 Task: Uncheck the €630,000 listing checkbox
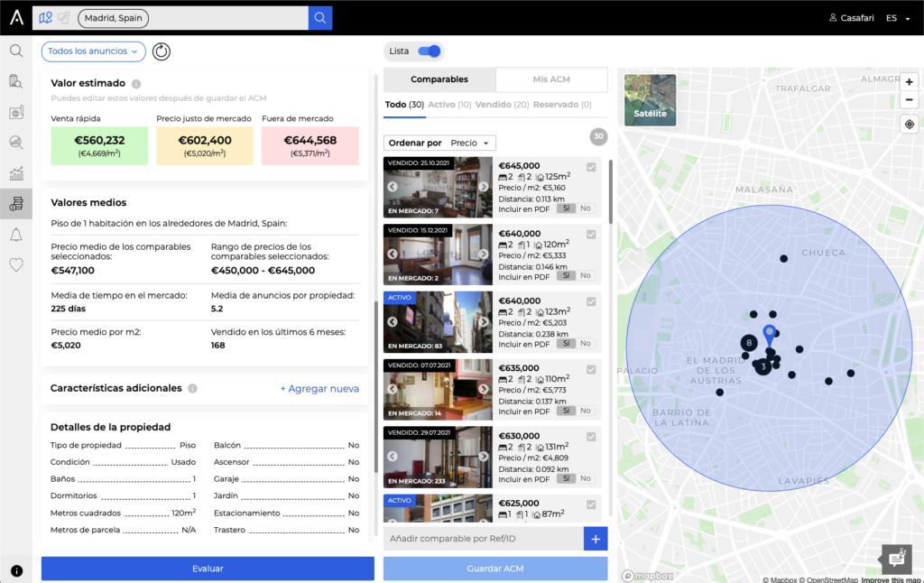(591, 437)
